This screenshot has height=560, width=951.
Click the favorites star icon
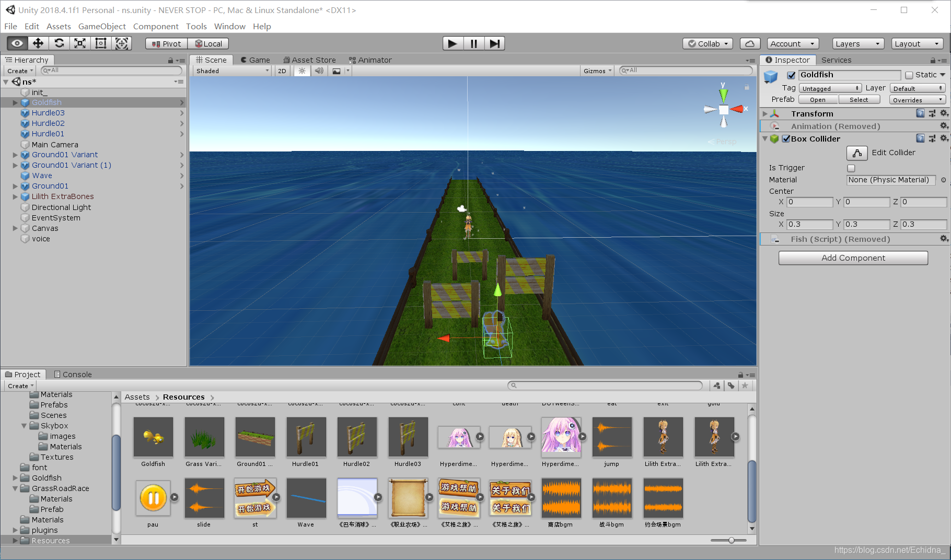tap(745, 386)
